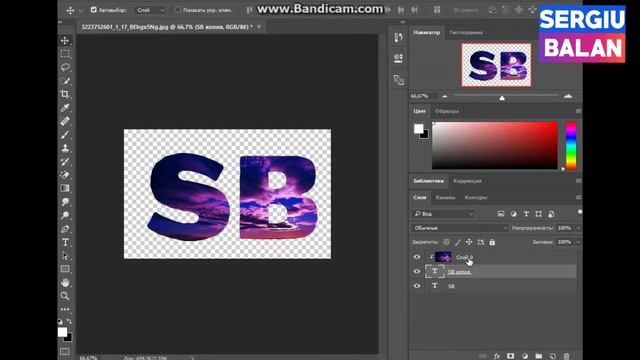Click the Навигатор tab
The height and width of the screenshot is (360, 640).
pos(427,32)
